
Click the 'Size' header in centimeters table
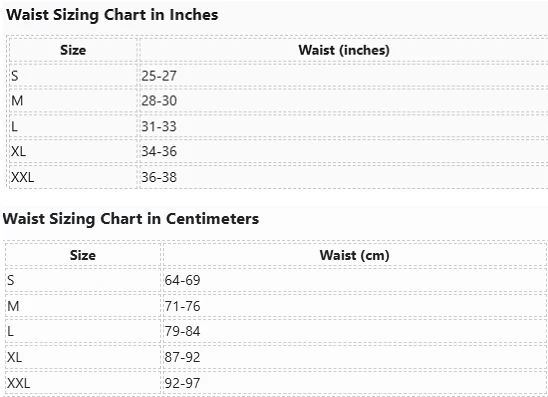[x=83, y=255]
